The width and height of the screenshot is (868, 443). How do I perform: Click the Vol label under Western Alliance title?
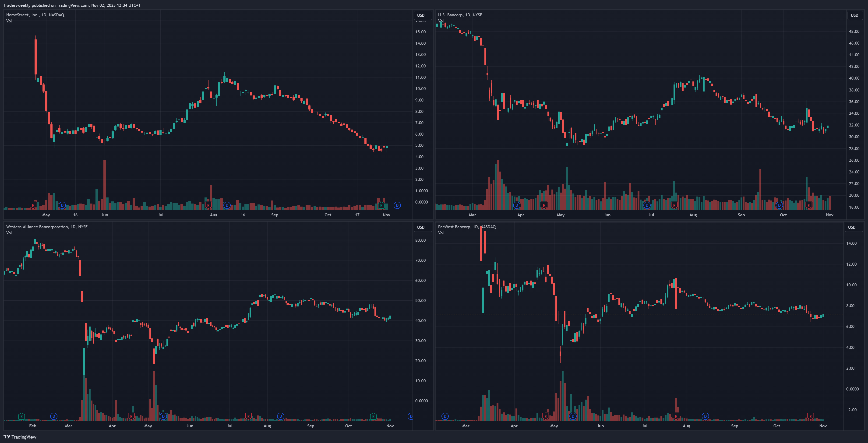click(x=9, y=233)
